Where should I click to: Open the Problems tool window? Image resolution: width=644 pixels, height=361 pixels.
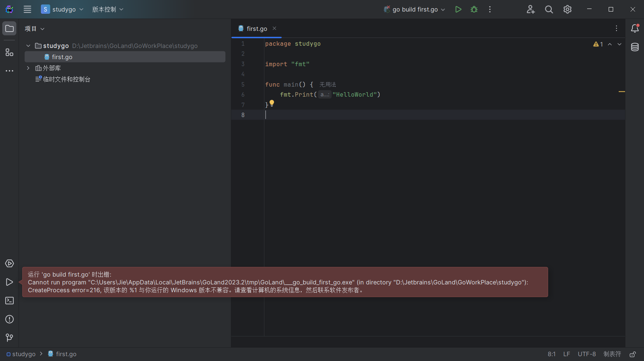pos(9,319)
